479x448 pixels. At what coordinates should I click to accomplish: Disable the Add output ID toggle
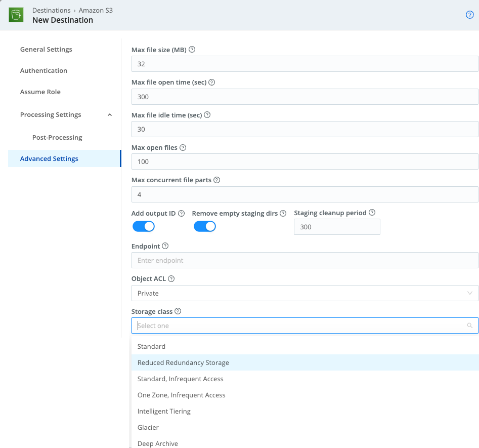click(x=143, y=226)
